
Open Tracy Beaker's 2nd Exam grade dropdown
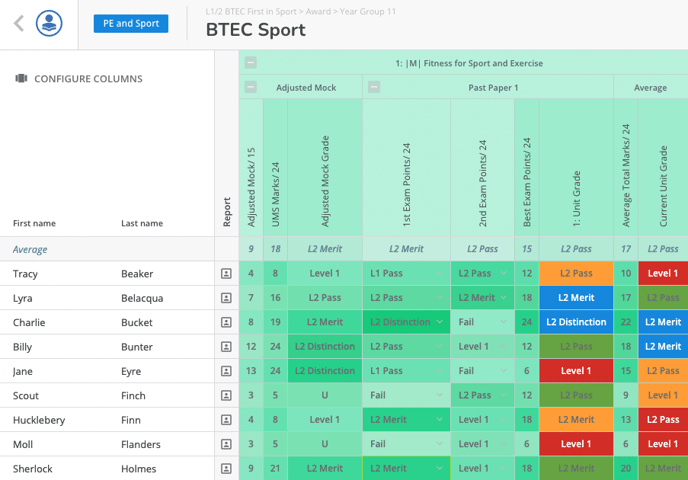pos(501,273)
